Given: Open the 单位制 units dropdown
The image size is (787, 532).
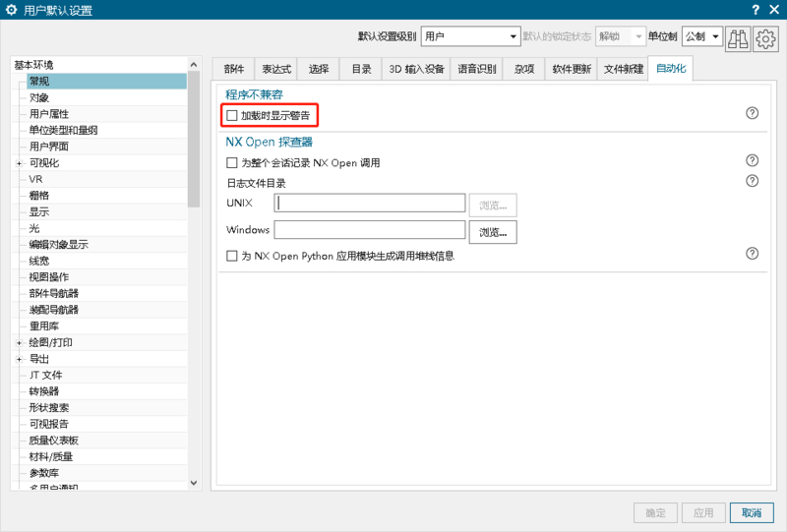Looking at the screenshot, I should [x=702, y=37].
